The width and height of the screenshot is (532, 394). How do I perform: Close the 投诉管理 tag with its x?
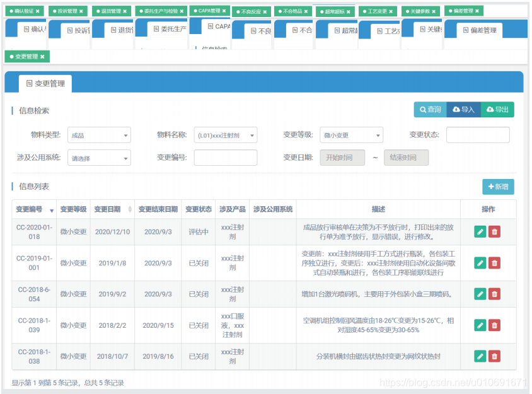[x=81, y=11]
